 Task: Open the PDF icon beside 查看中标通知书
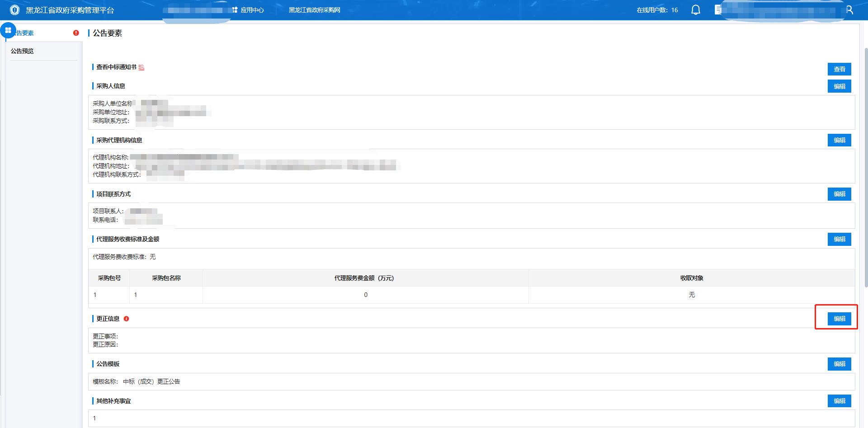click(142, 67)
